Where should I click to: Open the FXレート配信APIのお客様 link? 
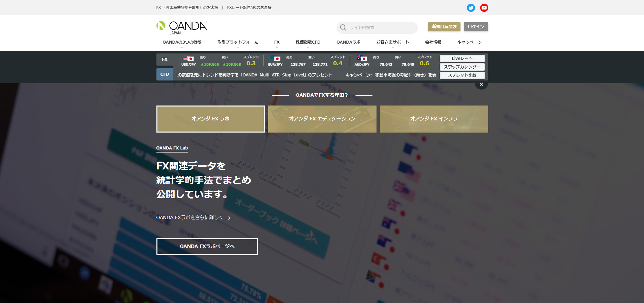[249, 7]
